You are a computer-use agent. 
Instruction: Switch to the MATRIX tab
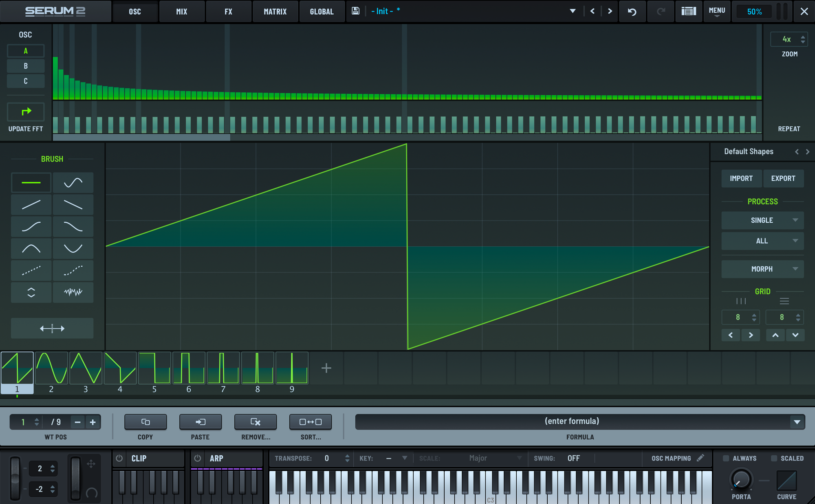point(275,11)
